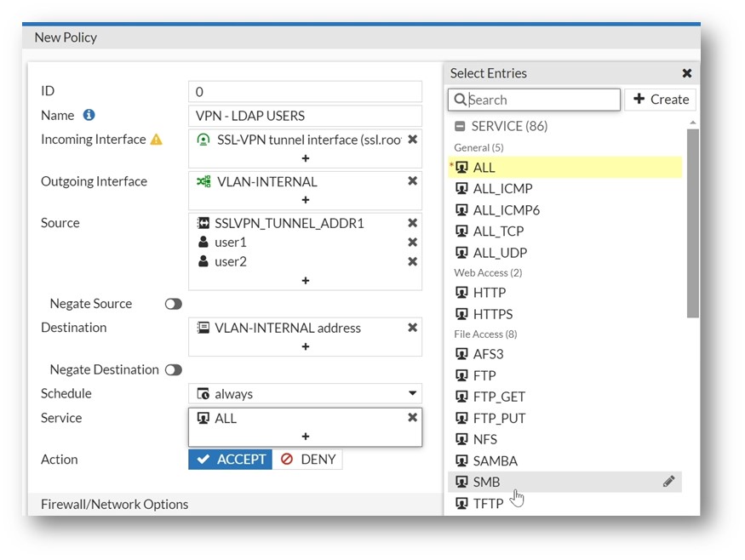Click the Incoming Interface warning triangle icon
The image size is (745, 560).
157,140
